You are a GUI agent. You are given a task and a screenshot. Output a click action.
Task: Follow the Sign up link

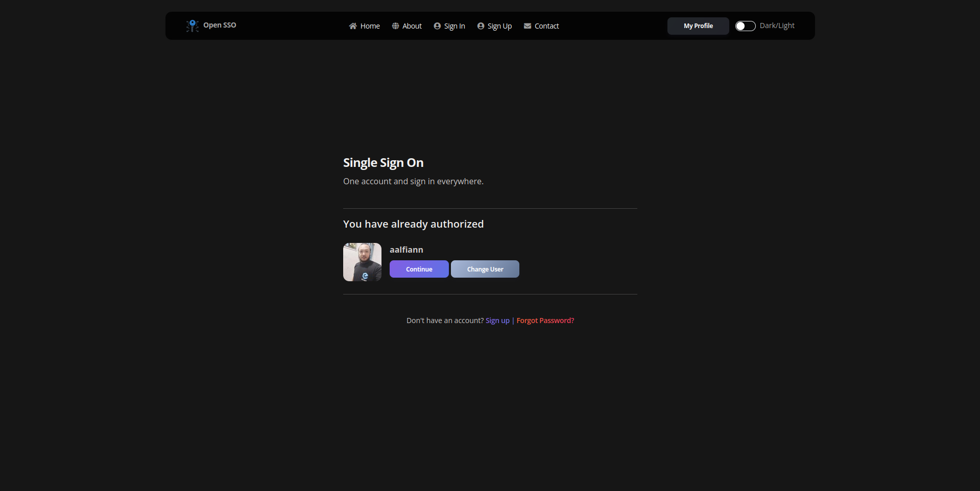coord(497,321)
